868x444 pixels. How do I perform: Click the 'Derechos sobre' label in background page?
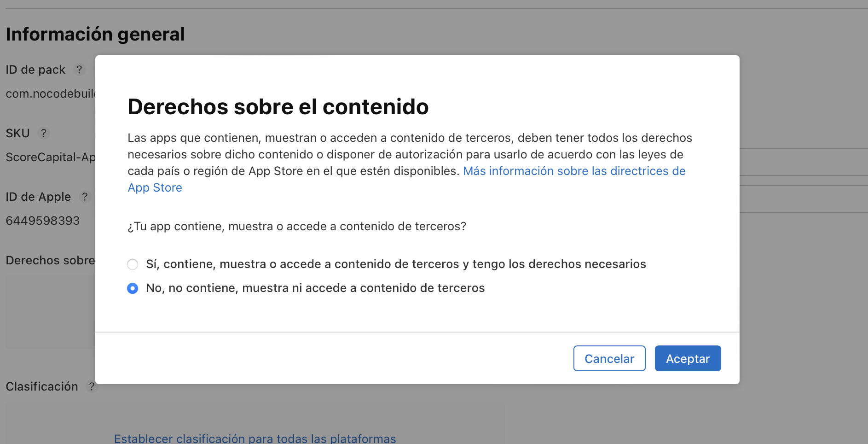[51, 260]
